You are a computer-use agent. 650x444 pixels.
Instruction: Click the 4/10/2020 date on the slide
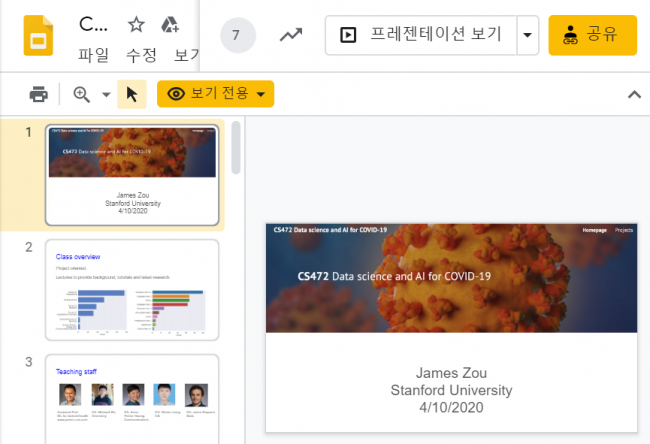coord(451,408)
